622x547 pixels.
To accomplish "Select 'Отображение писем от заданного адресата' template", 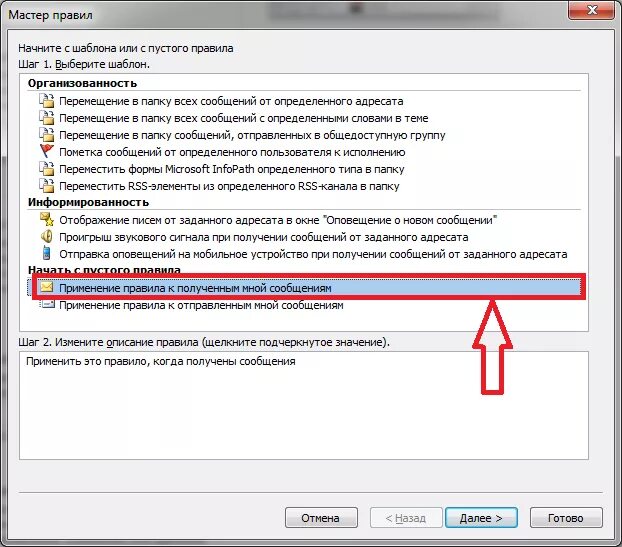I will click(x=278, y=220).
